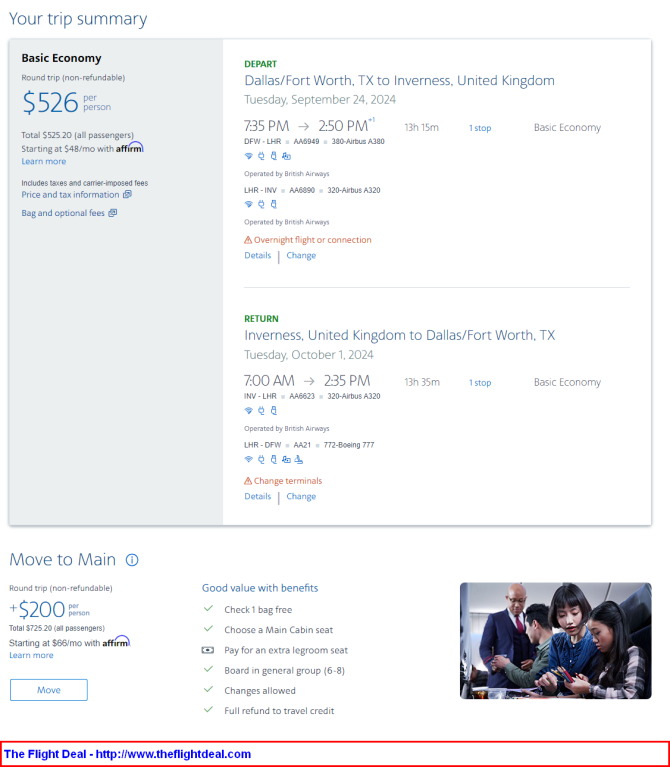Open Learn more under Basic Economy Affirm

[44, 161]
